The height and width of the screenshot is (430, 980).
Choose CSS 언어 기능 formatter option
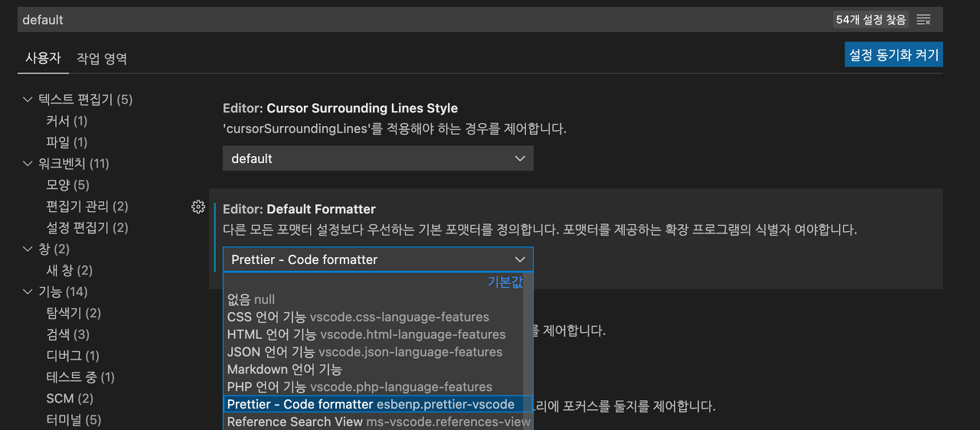tap(374, 317)
